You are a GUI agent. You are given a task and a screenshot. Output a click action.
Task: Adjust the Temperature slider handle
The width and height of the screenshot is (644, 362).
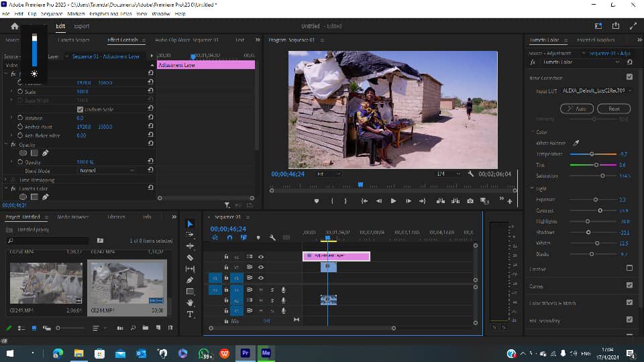pos(592,154)
